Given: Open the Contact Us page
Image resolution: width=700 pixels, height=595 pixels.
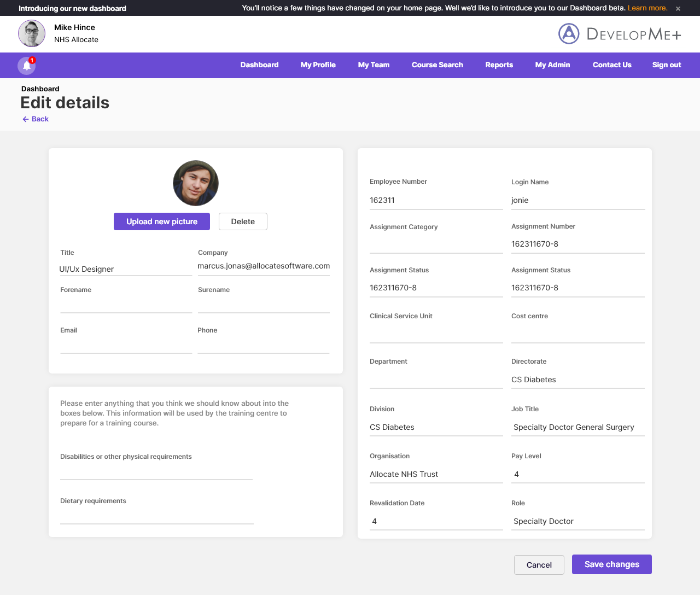Looking at the screenshot, I should tap(612, 65).
